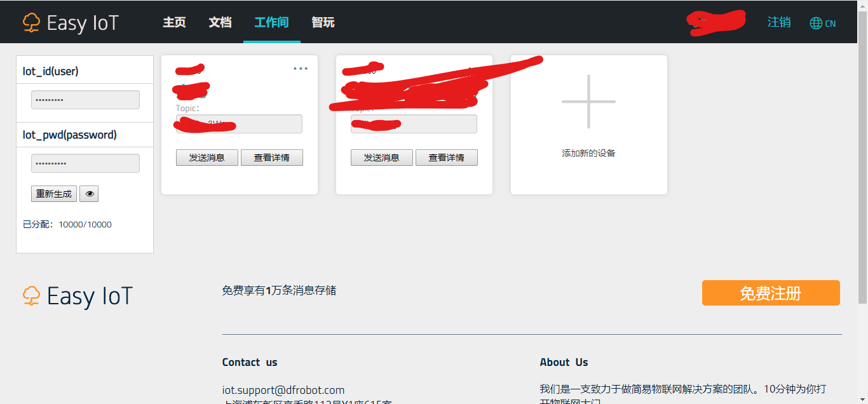Click iot.support@dfrobot.com email
Screen dimensions: 868x404
(283, 390)
